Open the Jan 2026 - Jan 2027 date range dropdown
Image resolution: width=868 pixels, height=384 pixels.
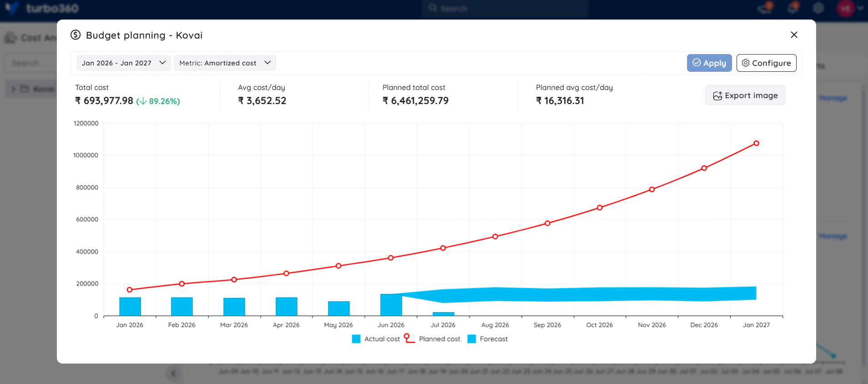[x=124, y=63]
